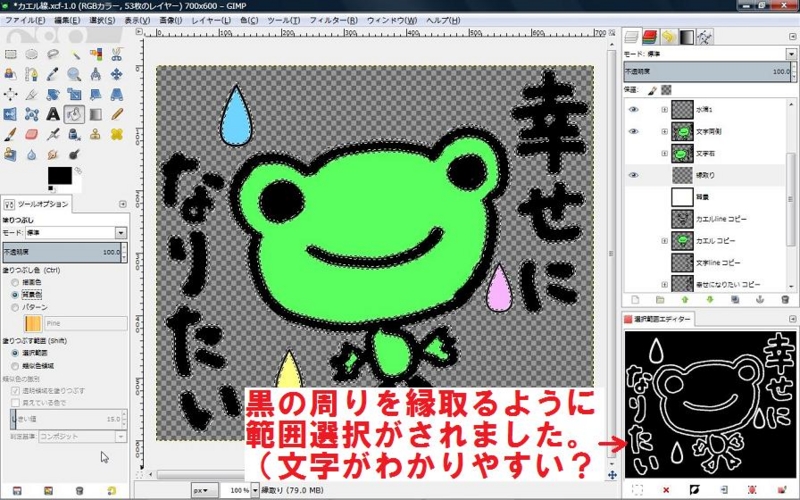Click the black foreground color swatch
The width and height of the screenshot is (800, 500).
coord(60,176)
